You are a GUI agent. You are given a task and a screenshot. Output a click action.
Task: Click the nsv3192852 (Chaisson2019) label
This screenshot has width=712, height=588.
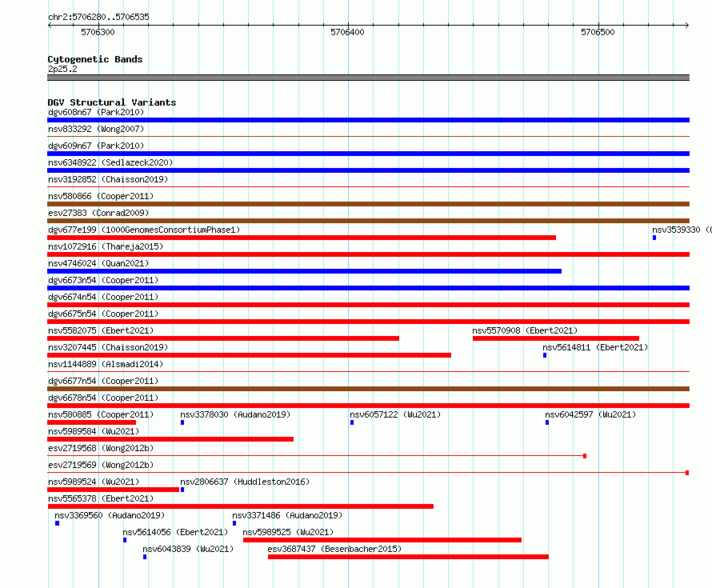[x=108, y=179]
